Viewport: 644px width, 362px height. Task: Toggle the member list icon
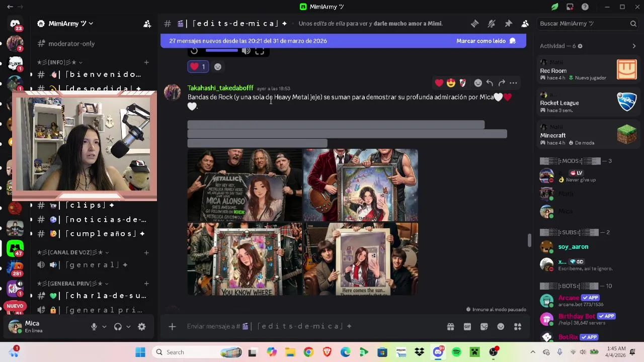point(525,24)
